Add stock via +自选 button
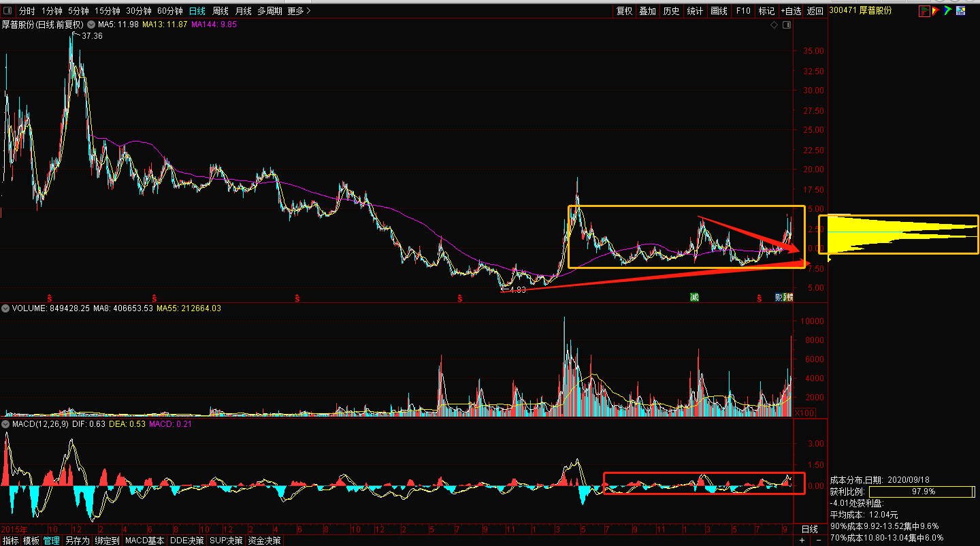This screenshot has height=546, width=980. tap(791, 11)
